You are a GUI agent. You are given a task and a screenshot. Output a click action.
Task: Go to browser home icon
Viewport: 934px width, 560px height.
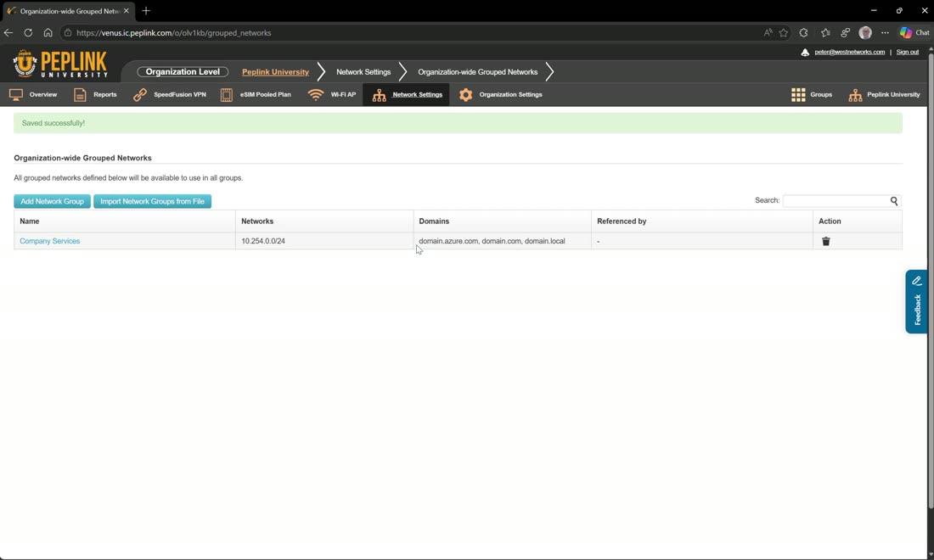pyautogui.click(x=48, y=33)
